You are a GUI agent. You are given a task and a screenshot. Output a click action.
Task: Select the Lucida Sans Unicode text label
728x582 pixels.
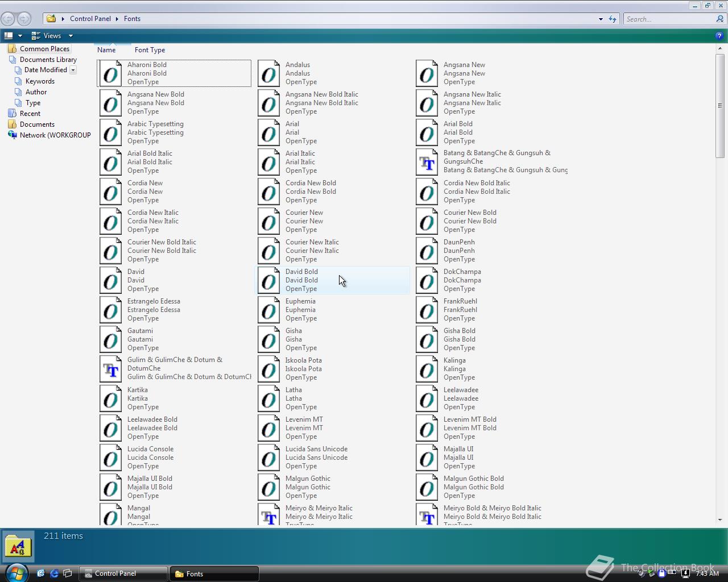click(x=316, y=449)
